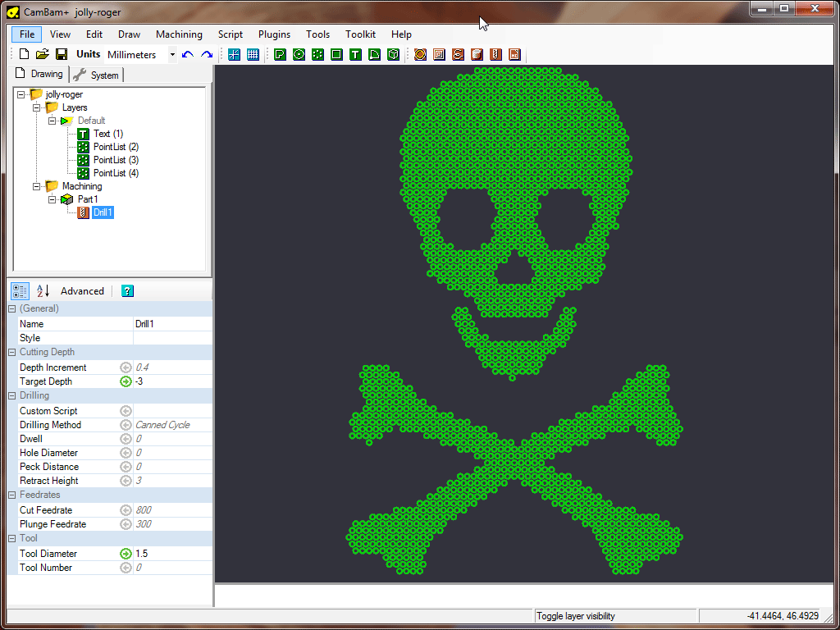The width and height of the screenshot is (840, 630).
Task: Click the Undo arrow icon
Action: 188,54
